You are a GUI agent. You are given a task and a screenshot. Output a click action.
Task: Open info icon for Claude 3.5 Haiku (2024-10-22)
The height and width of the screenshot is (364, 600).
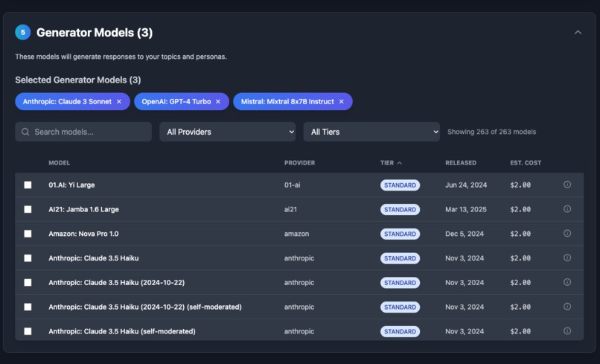567,282
